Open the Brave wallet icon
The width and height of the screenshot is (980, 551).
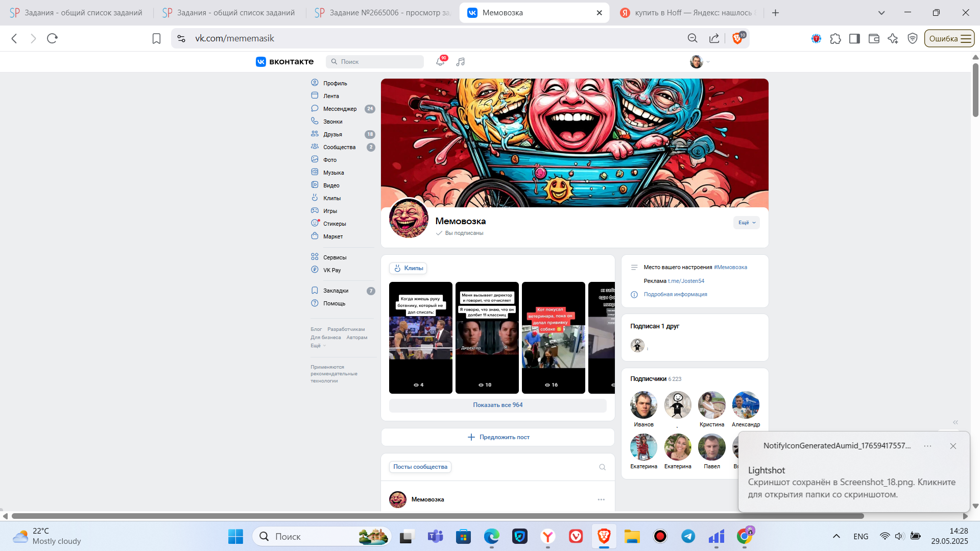point(874,39)
